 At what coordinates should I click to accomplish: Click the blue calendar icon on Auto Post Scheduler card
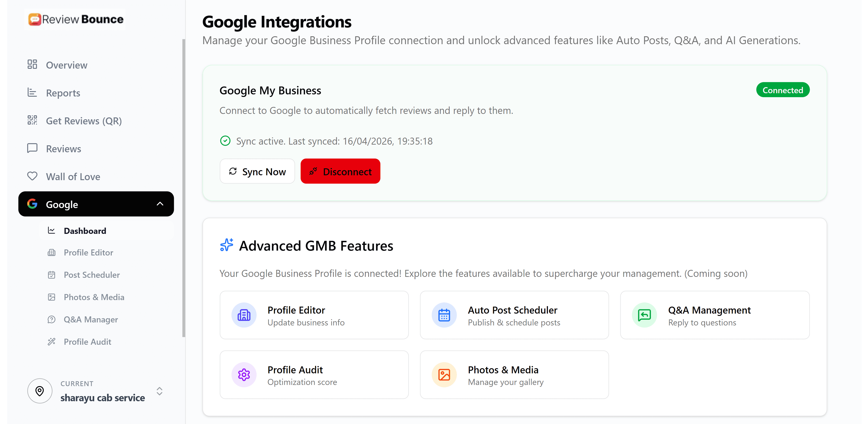pyautogui.click(x=444, y=315)
